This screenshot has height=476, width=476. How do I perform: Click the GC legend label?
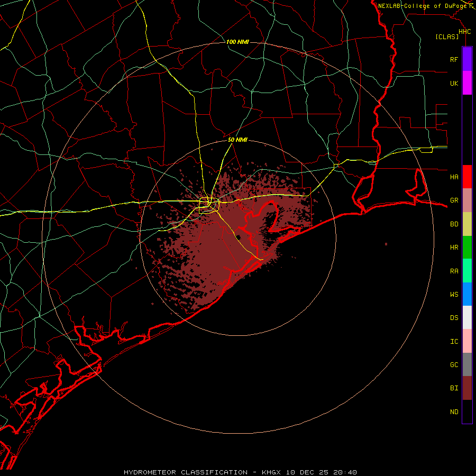(x=454, y=364)
